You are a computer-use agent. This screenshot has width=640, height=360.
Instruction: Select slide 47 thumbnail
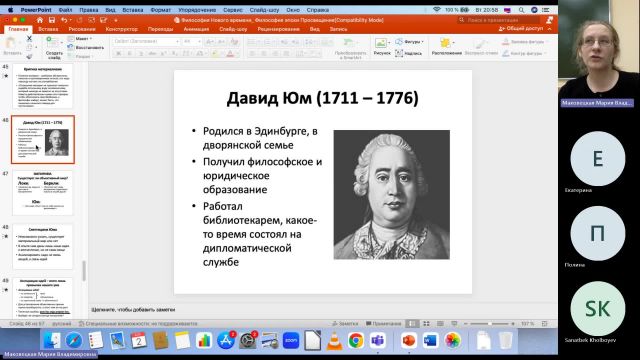(43, 193)
